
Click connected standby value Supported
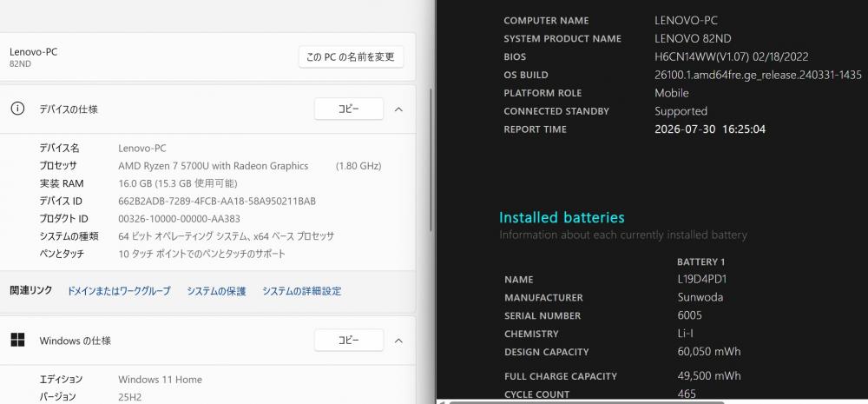point(681,111)
